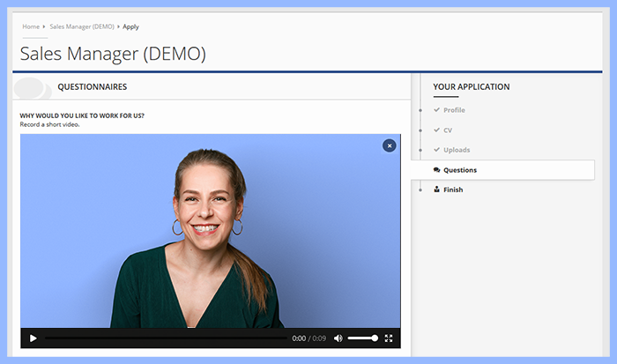Click the checkmark icon beside Uploads

pyautogui.click(x=436, y=150)
